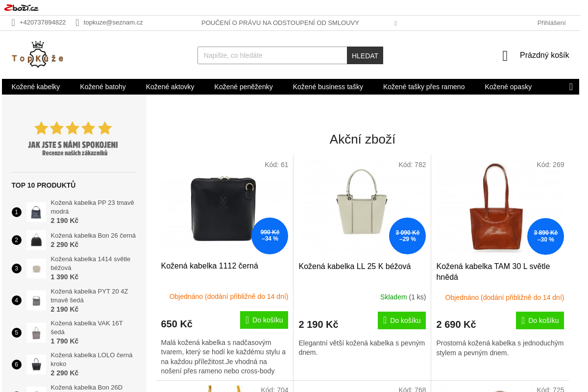This screenshot has width=588, height=392.
Task: Click the blue −34 % discount badge
Action: pyautogui.click(x=270, y=236)
